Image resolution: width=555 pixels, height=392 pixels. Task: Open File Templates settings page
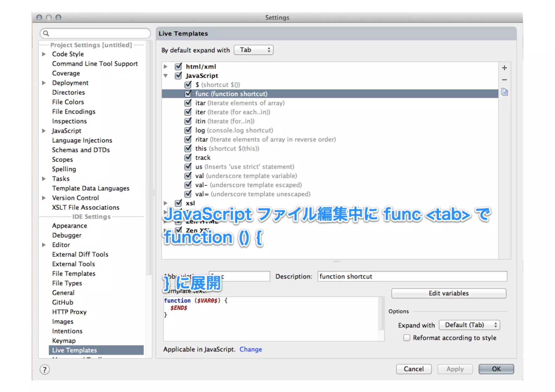[74, 274]
